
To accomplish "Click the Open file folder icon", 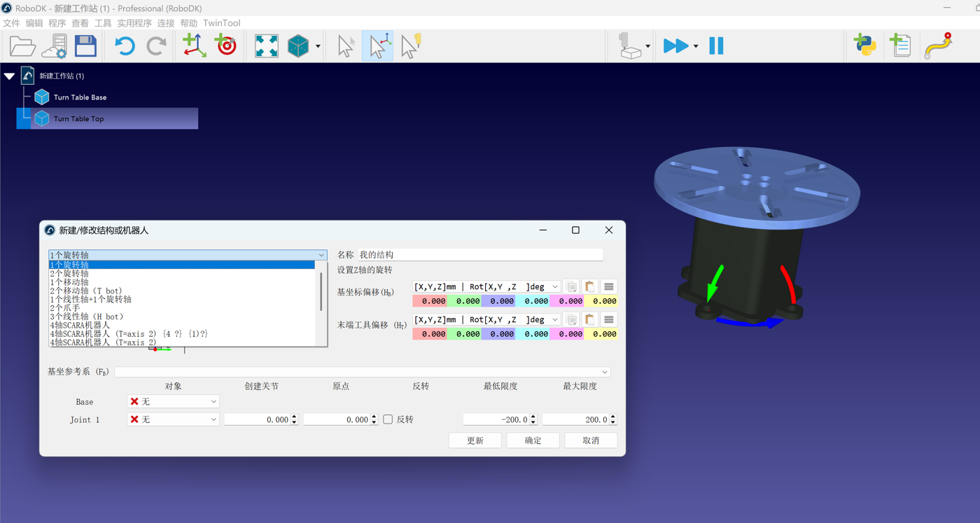I will (x=22, y=46).
